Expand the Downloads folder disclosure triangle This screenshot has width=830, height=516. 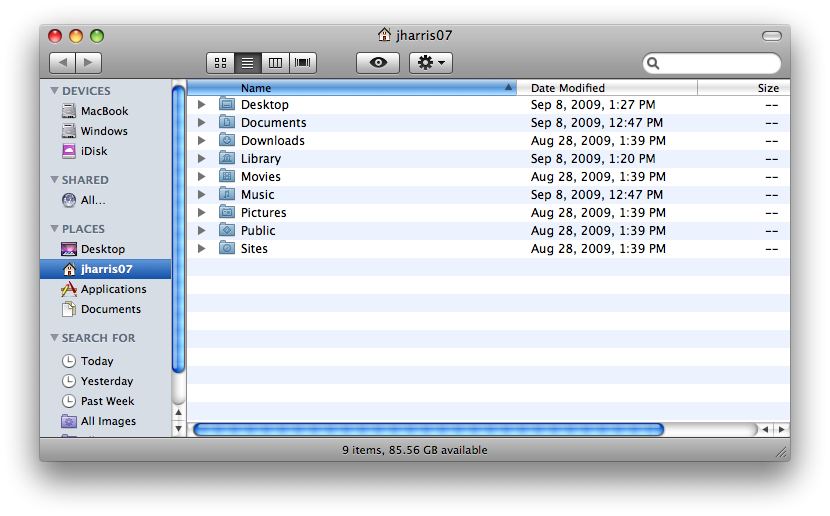(201, 141)
